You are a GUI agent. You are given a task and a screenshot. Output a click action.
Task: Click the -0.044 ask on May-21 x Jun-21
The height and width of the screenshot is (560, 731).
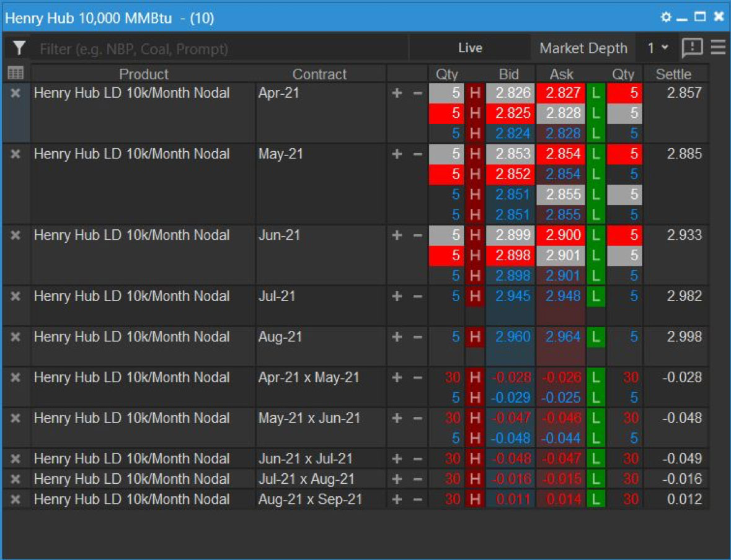[561, 439]
